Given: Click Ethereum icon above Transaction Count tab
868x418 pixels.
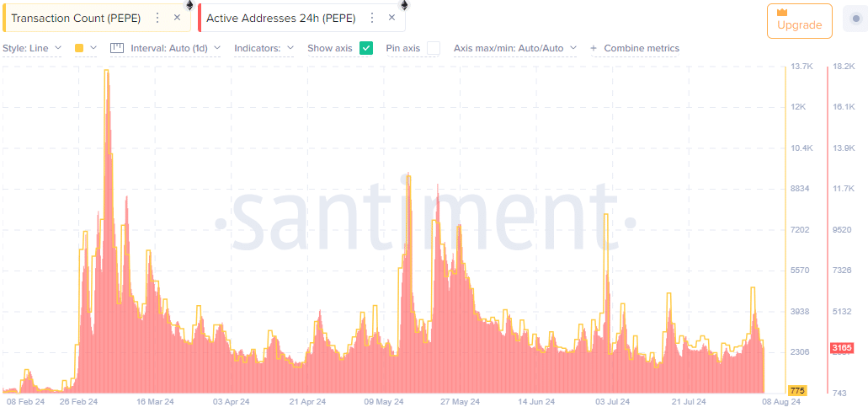Looking at the screenshot, I should tap(189, 6).
